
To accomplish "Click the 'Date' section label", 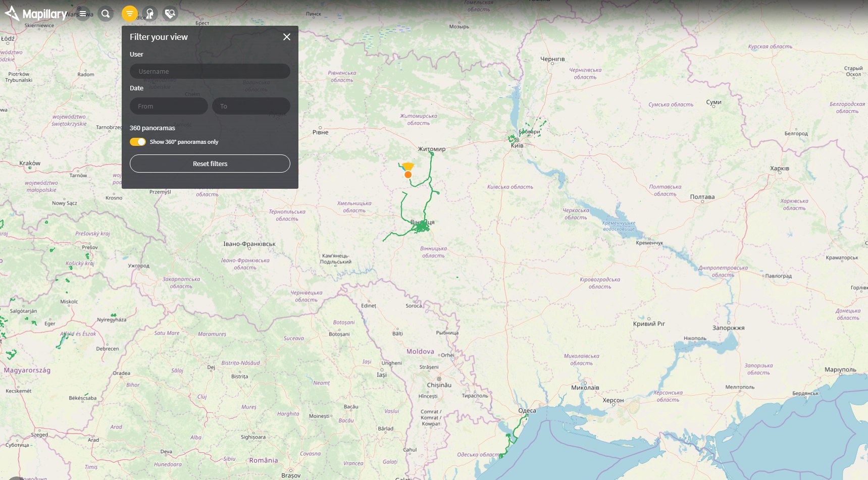I will pyautogui.click(x=136, y=88).
